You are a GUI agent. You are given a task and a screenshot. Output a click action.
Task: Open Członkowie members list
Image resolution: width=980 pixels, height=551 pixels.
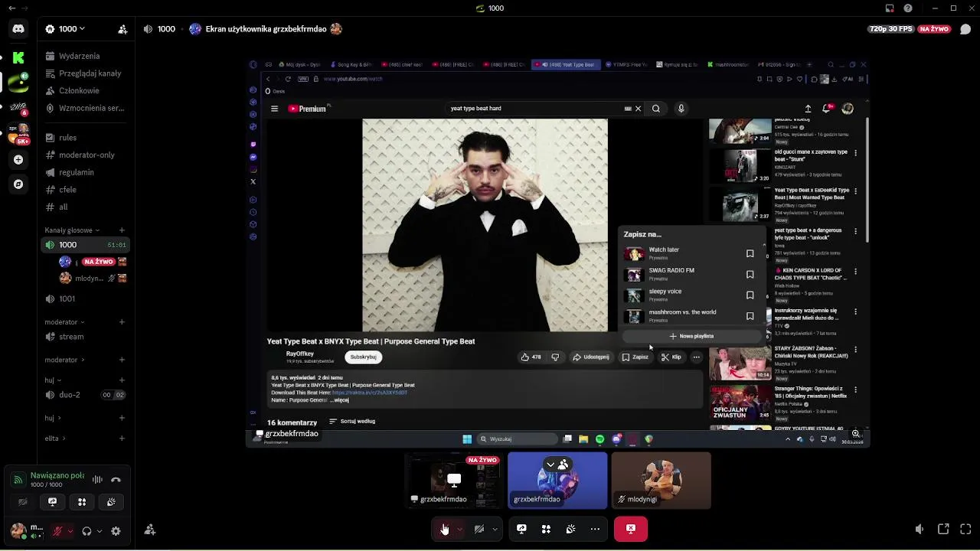pyautogui.click(x=85, y=90)
